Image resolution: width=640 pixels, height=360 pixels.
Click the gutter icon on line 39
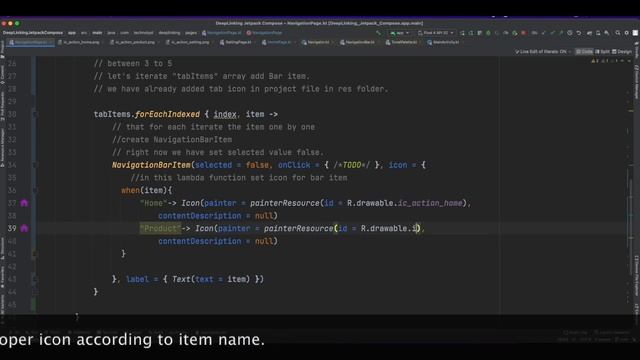pyautogui.click(x=24, y=228)
